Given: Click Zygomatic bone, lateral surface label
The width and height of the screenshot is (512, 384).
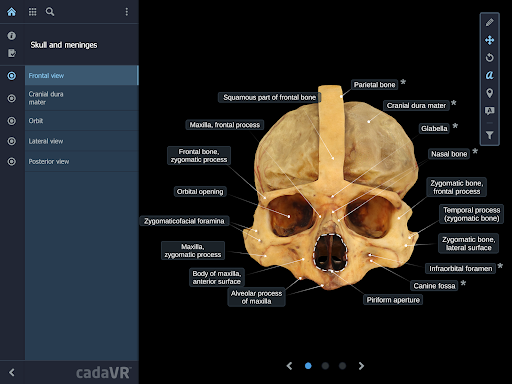Looking at the screenshot, I should click(468, 243).
